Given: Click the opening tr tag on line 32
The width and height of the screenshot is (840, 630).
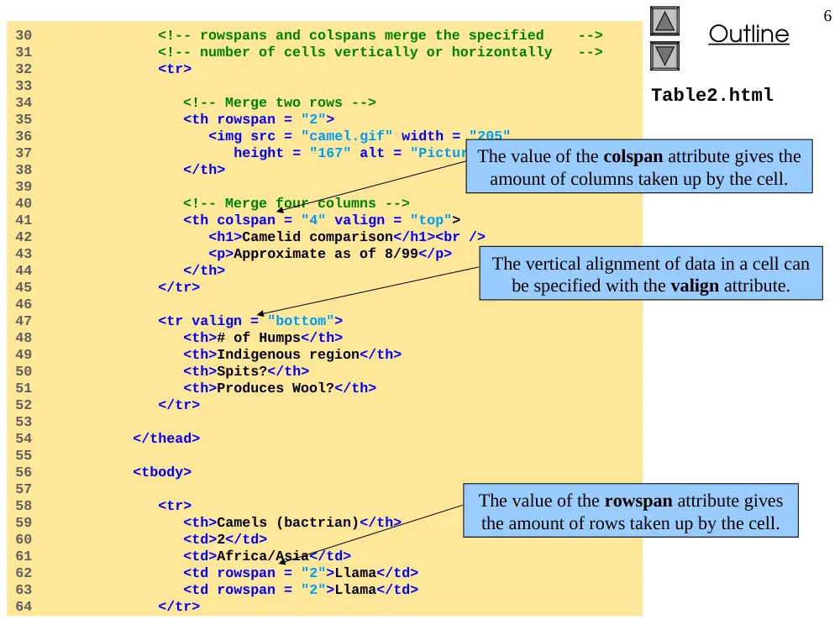Looking at the screenshot, I should point(175,69).
